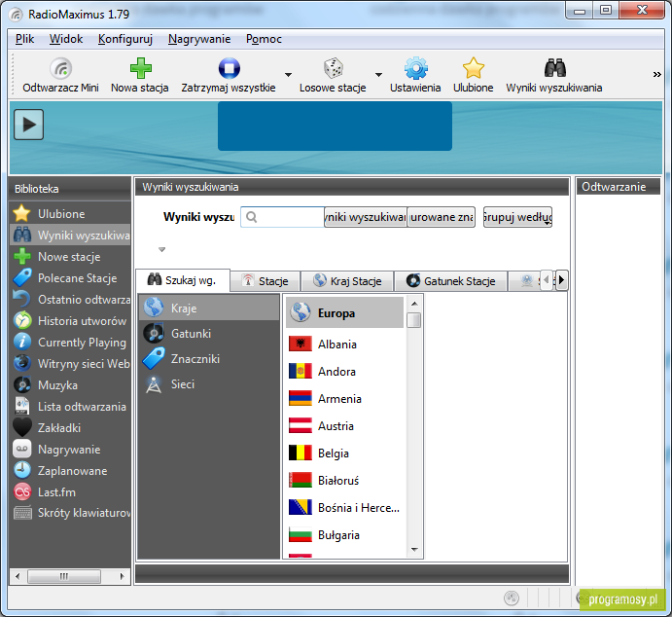Expand toolbar overflow chevron

pos(656,75)
